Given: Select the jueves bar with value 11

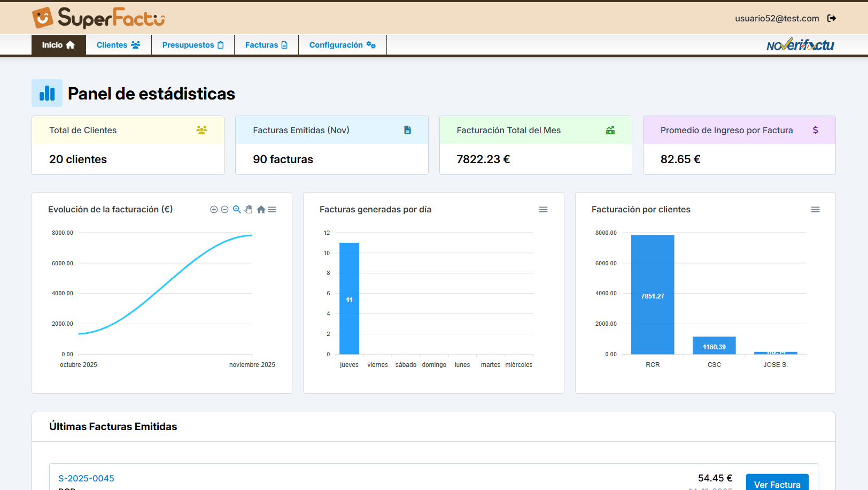Looking at the screenshot, I should [349, 298].
